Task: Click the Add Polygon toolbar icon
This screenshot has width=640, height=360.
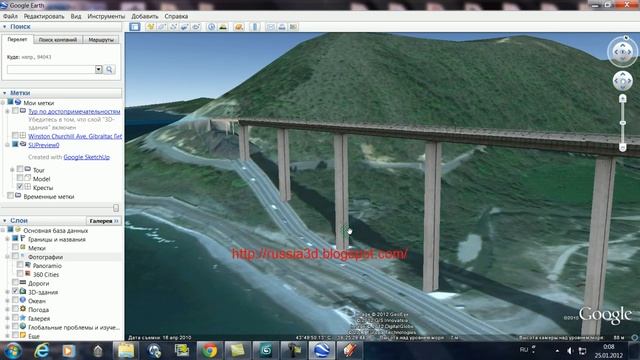Action: click(162, 27)
